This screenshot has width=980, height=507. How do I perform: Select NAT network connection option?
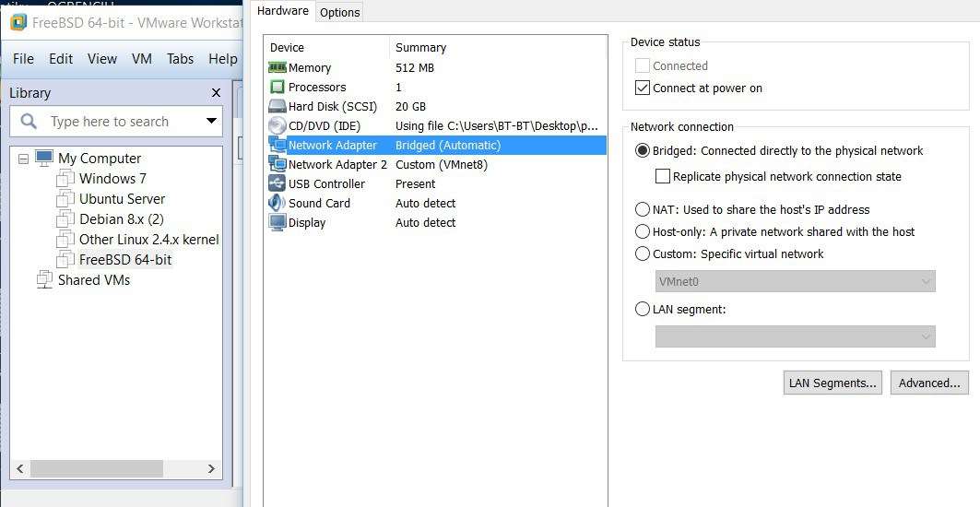click(x=642, y=209)
